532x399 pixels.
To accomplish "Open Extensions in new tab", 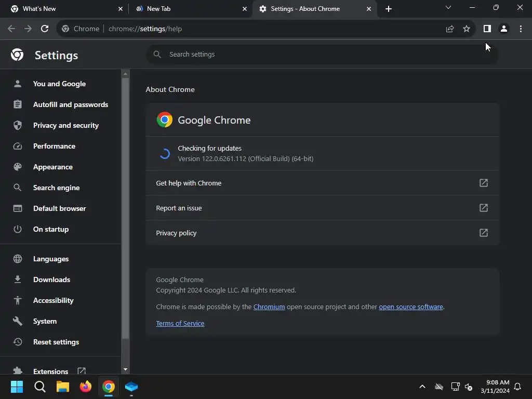I will (51, 371).
